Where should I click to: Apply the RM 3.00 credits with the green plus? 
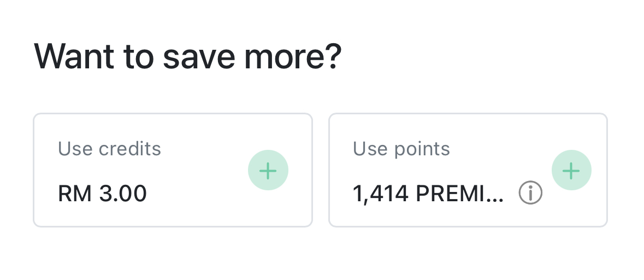pyautogui.click(x=268, y=171)
